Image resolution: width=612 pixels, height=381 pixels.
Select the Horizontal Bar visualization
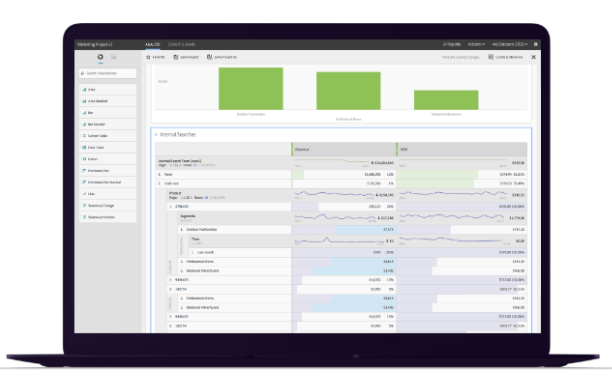coord(108,171)
